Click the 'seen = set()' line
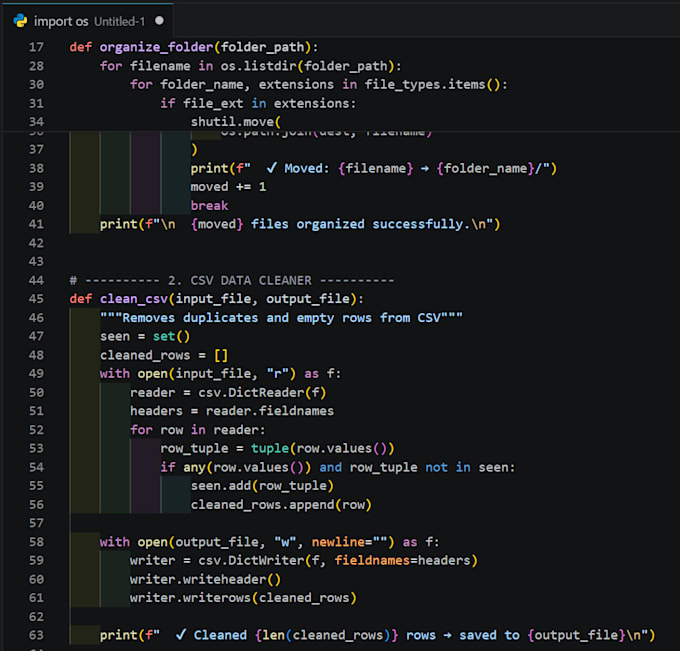The height and width of the screenshot is (651, 680). pyautogui.click(x=145, y=337)
